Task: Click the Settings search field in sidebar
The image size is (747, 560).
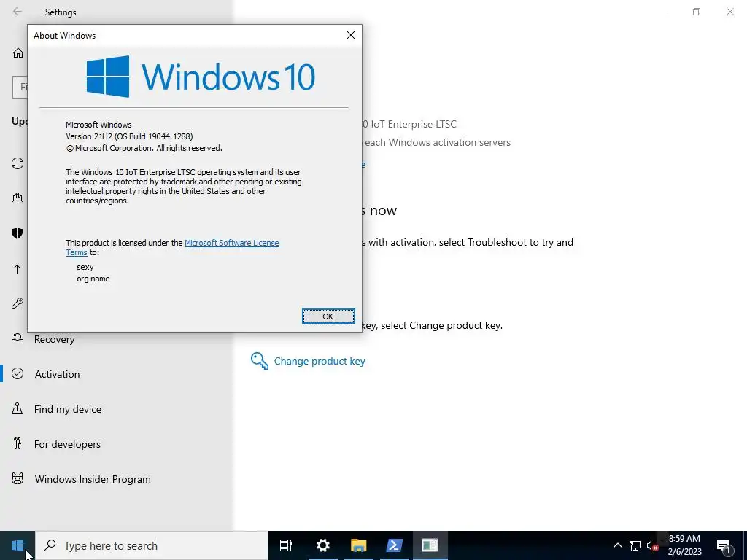Action: click(x=20, y=87)
